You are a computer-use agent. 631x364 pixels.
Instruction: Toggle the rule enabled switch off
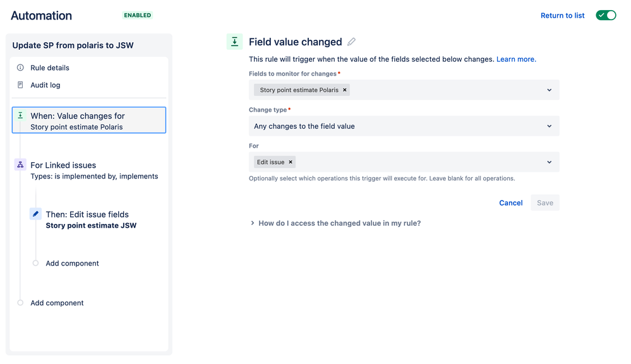tap(606, 15)
